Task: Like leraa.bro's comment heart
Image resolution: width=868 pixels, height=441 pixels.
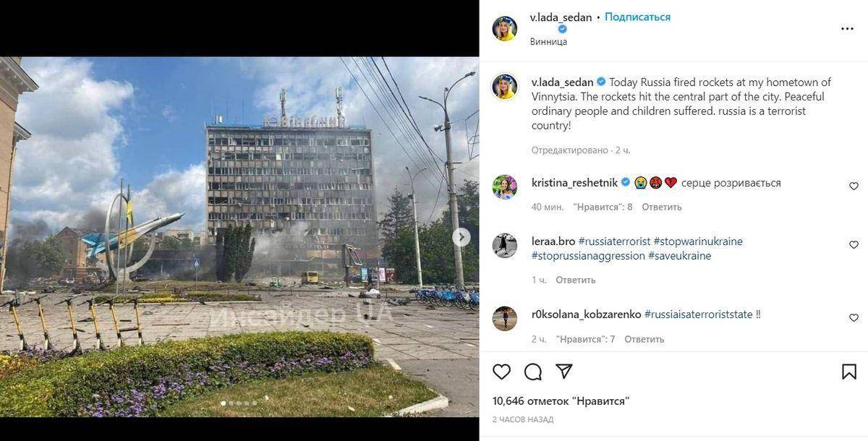Action: coord(854,245)
